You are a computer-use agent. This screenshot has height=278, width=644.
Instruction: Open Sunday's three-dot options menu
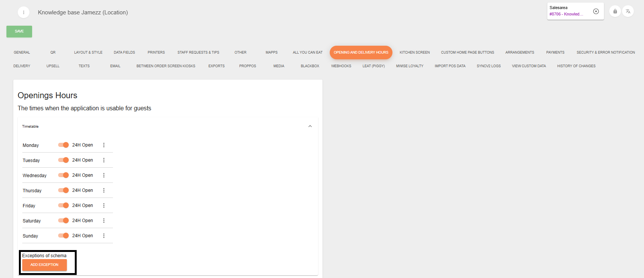click(x=104, y=236)
